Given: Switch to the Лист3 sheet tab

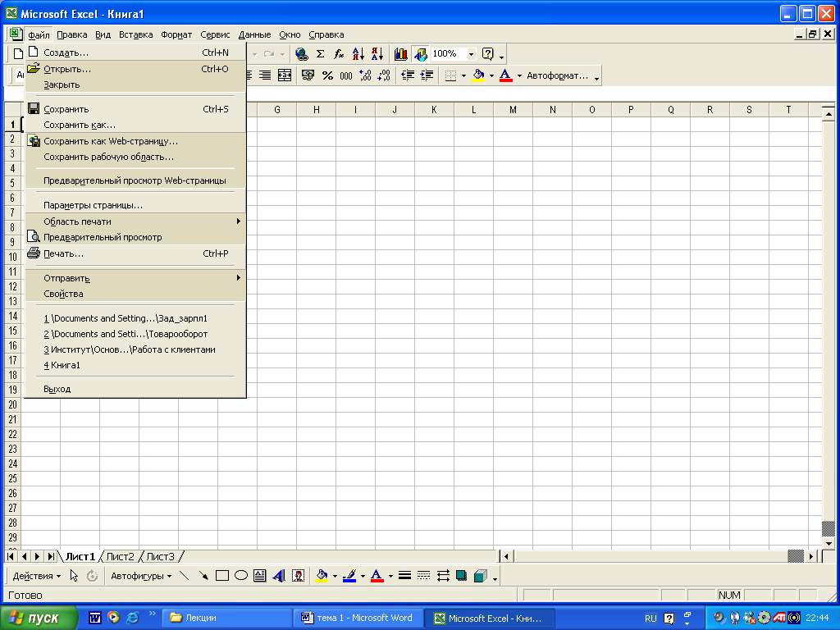Looking at the screenshot, I should pyautogui.click(x=160, y=557).
